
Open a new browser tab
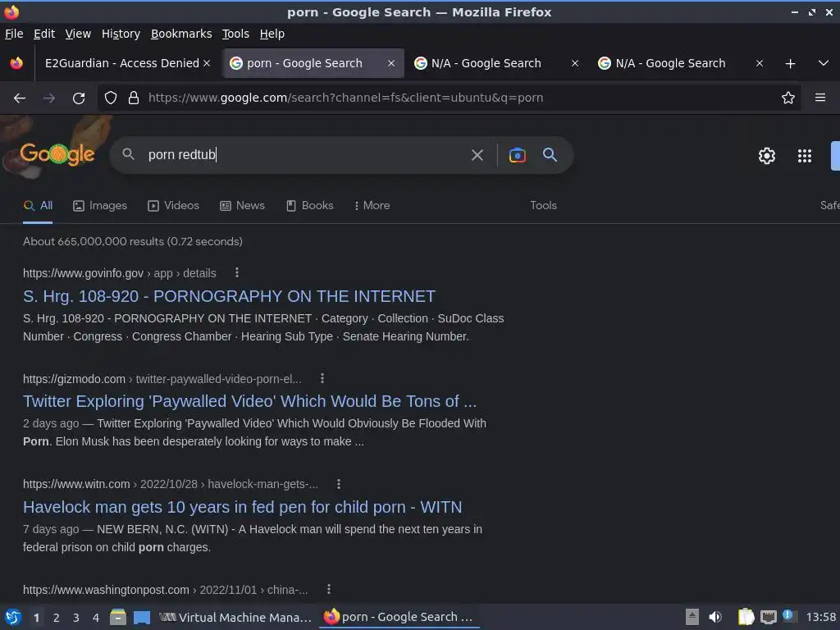point(790,64)
